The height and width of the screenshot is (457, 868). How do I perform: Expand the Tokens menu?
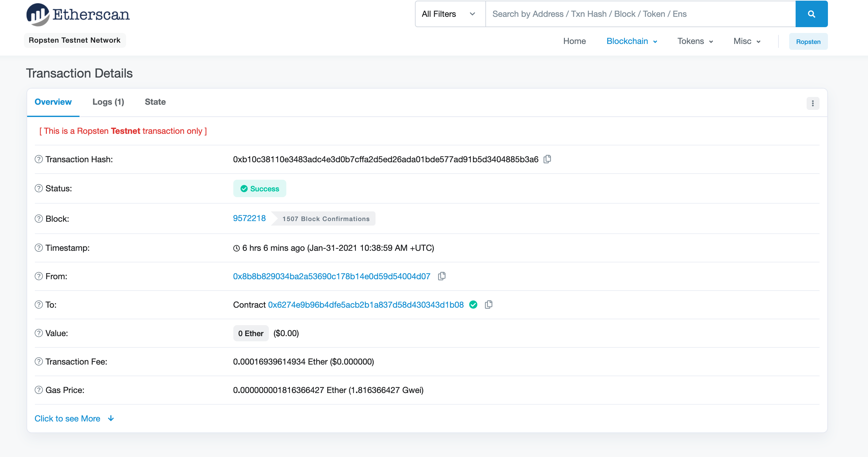click(x=695, y=41)
